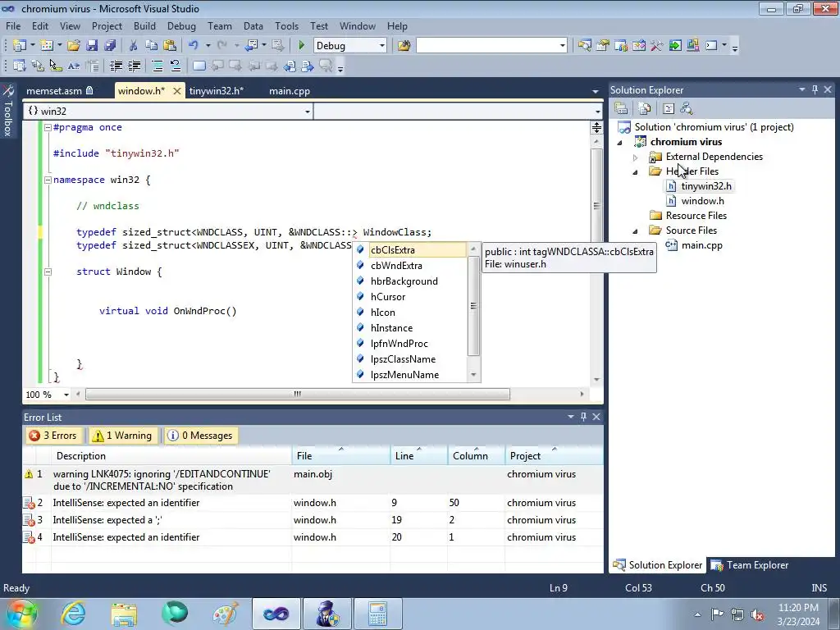The width and height of the screenshot is (840, 630).
Task: Toggle a bookmark with the bookmark icon
Action: pos(199,66)
